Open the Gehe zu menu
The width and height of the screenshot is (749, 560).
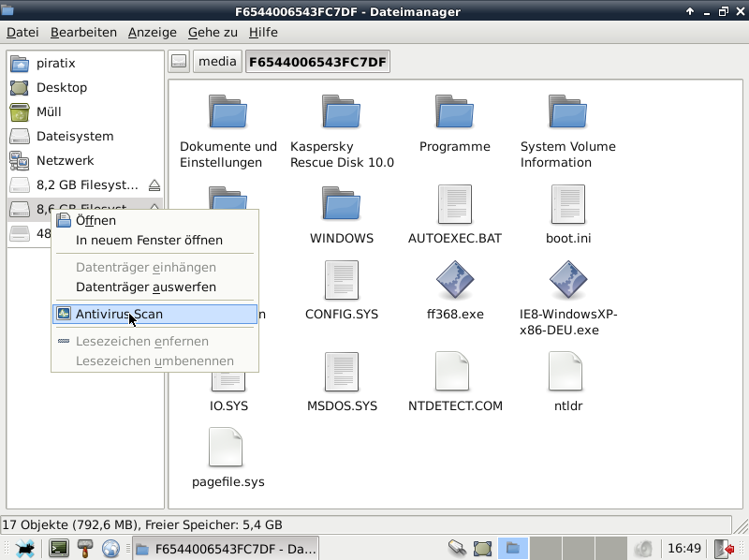pyautogui.click(x=213, y=32)
